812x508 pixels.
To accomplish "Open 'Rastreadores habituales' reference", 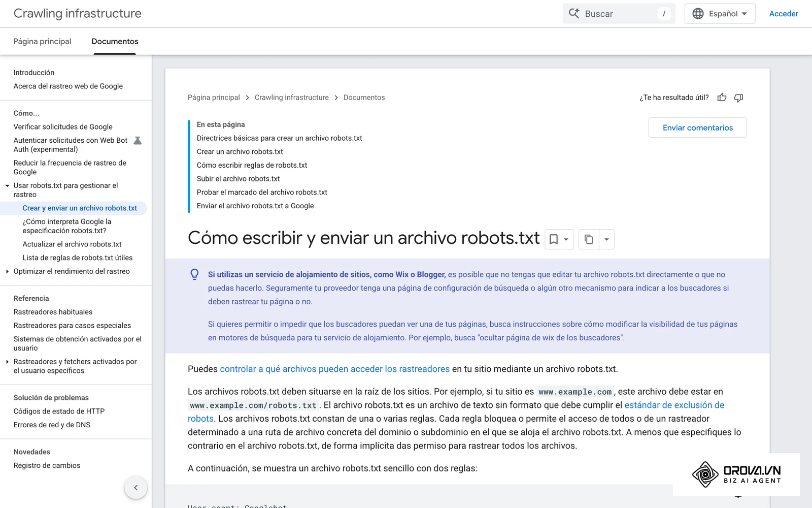I will pos(53,312).
